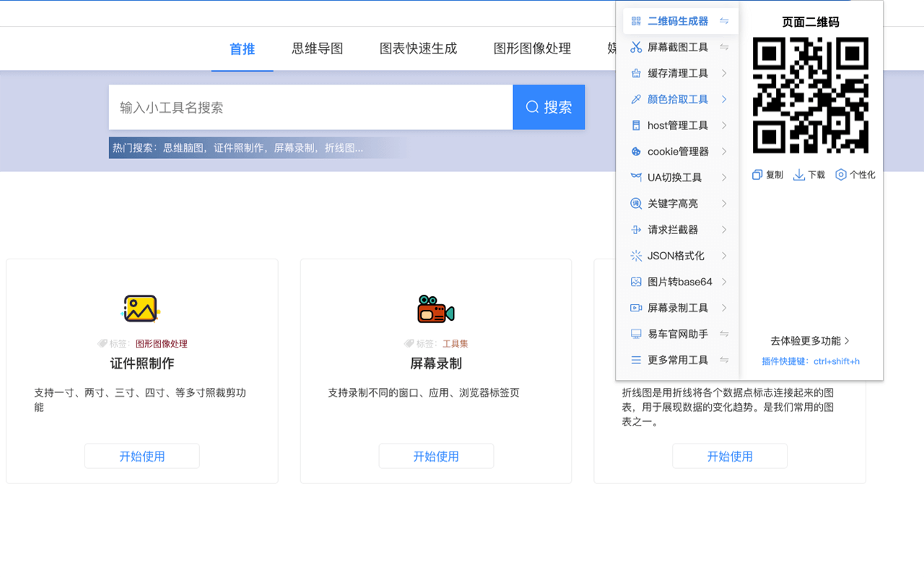Click the download QR code icon

click(799, 175)
